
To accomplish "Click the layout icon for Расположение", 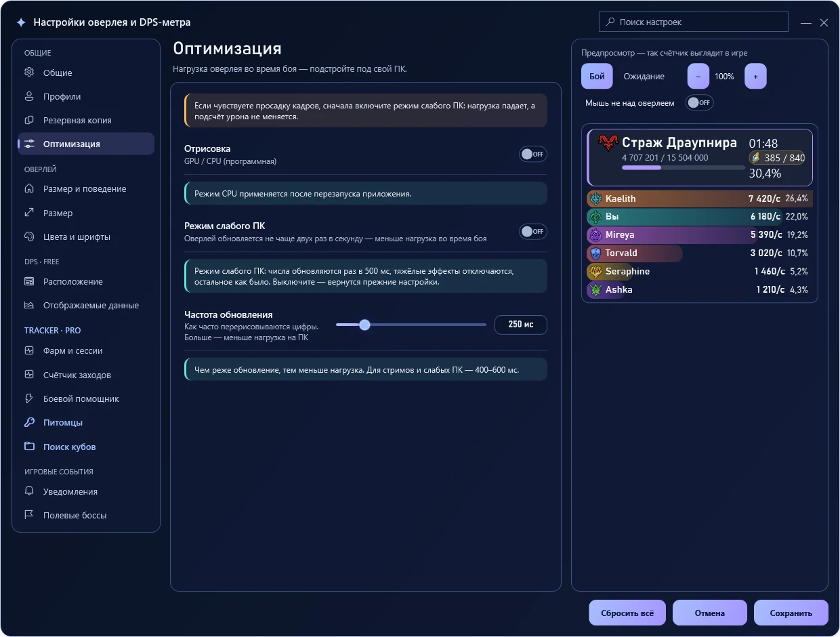I will [29, 281].
